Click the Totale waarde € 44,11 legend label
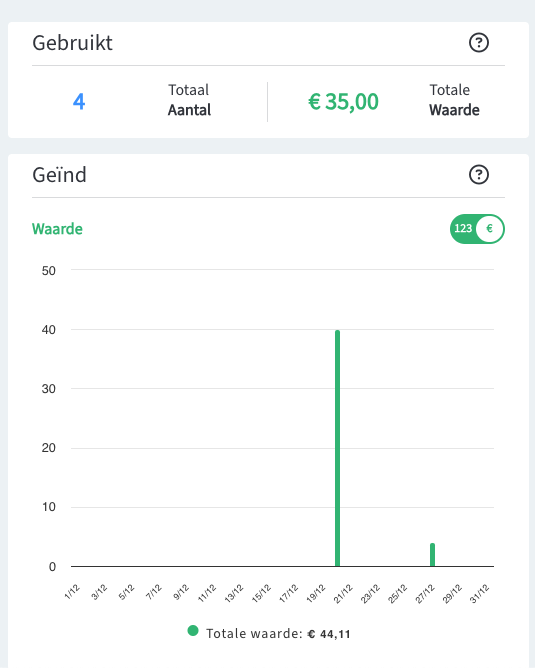535x668 pixels. pos(278,634)
